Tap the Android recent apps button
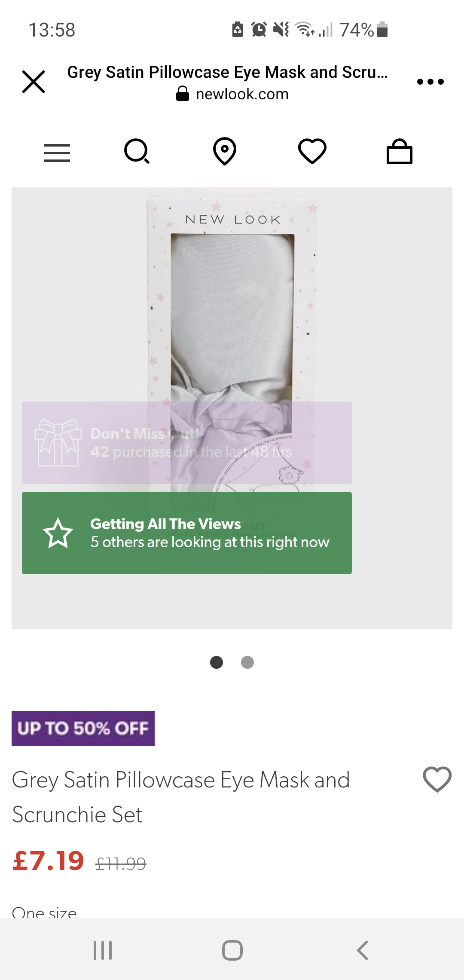Image resolution: width=464 pixels, height=980 pixels. coord(103,950)
